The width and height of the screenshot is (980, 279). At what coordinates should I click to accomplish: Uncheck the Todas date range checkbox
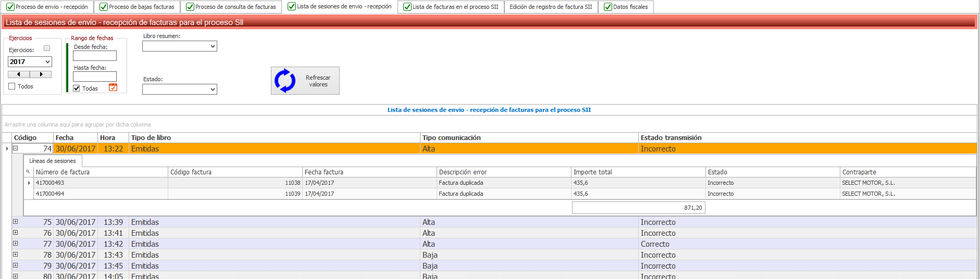point(77,88)
